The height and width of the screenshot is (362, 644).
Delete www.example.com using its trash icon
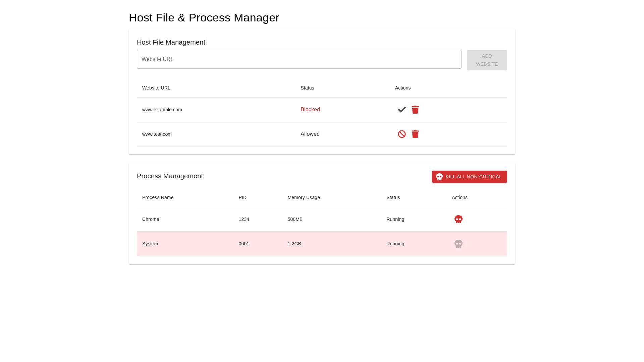[x=415, y=110]
